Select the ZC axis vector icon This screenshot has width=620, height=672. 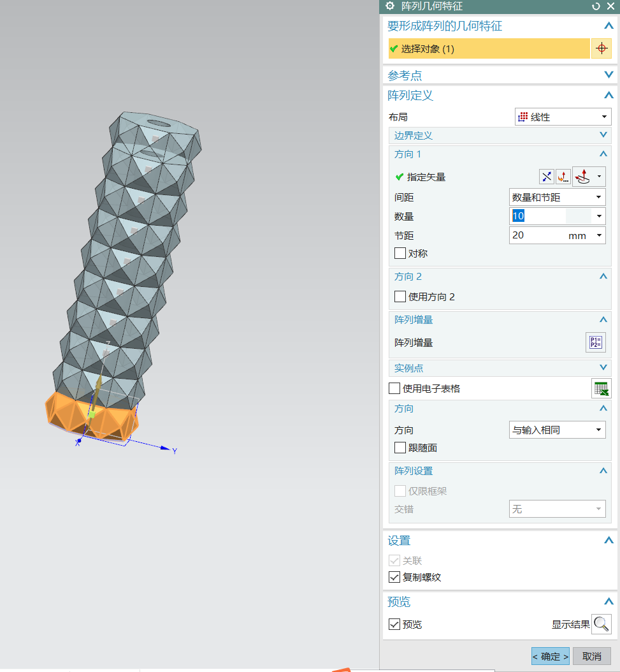pos(583,176)
